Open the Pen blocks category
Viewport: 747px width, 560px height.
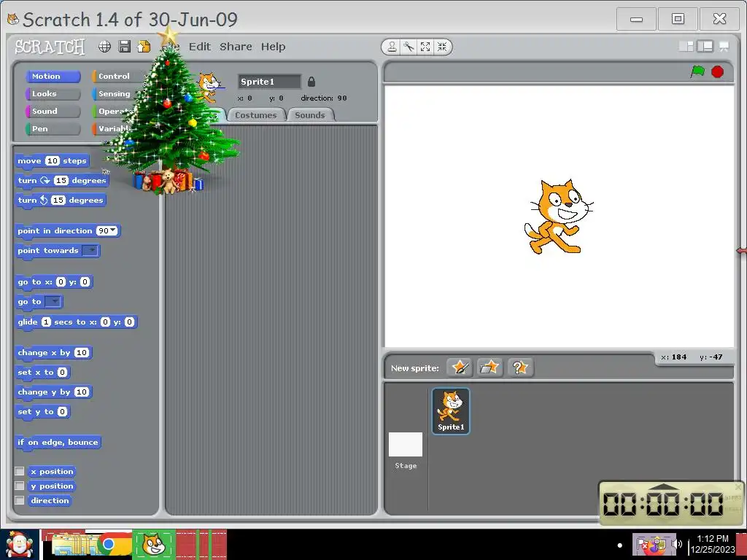click(x=53, y=128)
